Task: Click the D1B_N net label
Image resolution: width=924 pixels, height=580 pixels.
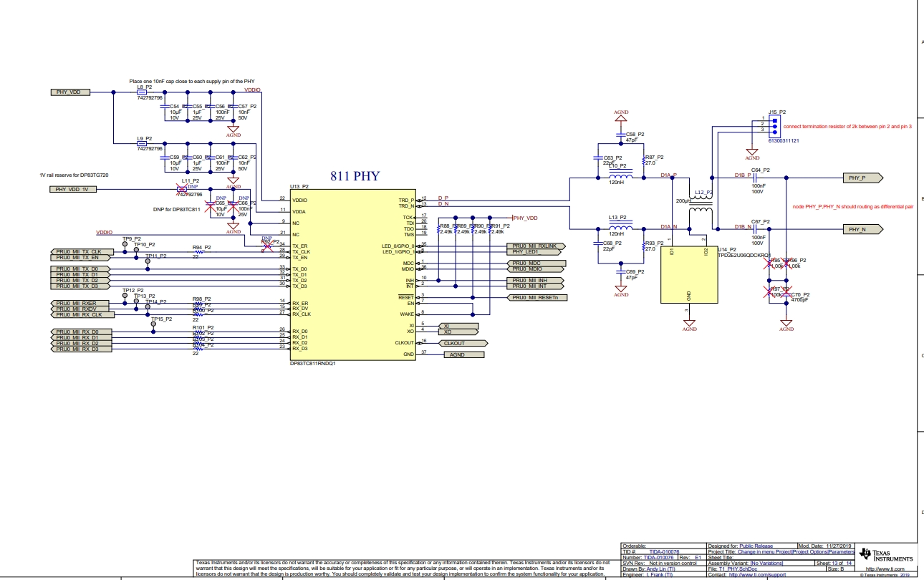Action: 743,226
